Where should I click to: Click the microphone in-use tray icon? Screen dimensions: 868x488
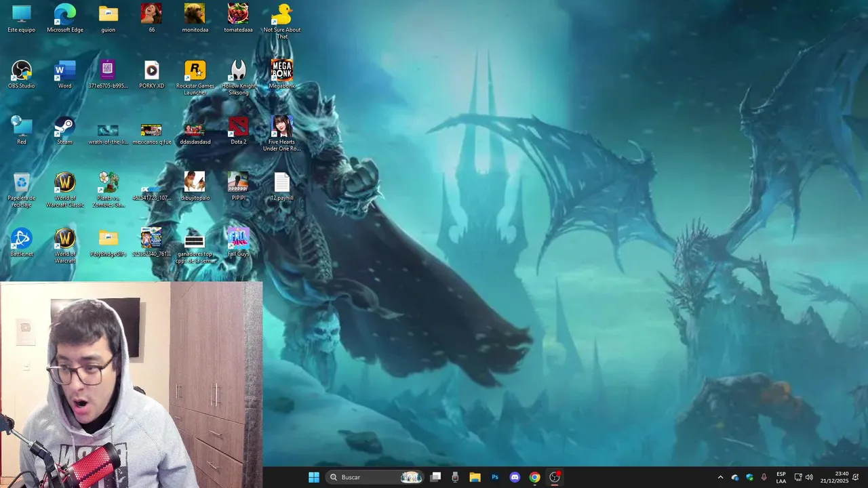coord(764,477)
